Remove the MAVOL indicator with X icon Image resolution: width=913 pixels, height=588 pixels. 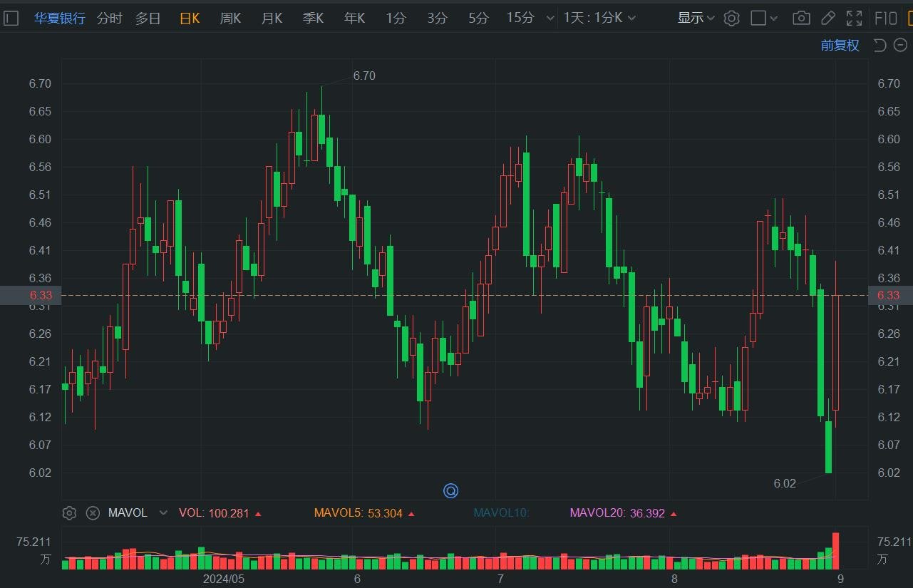[93, 513]
